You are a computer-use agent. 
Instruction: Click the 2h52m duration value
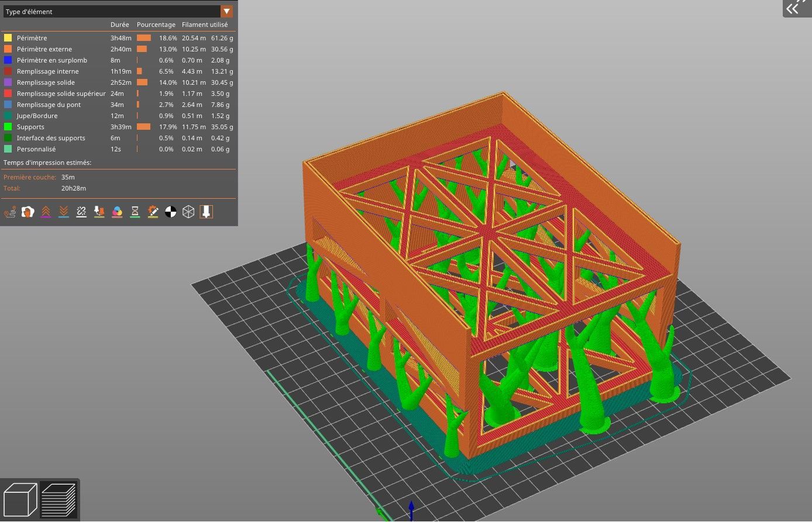(121, 82)
